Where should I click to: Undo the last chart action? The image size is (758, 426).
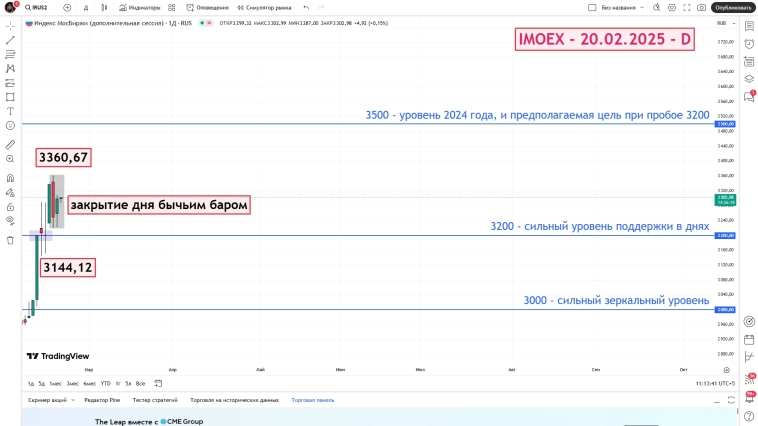[x=306, y=8]
